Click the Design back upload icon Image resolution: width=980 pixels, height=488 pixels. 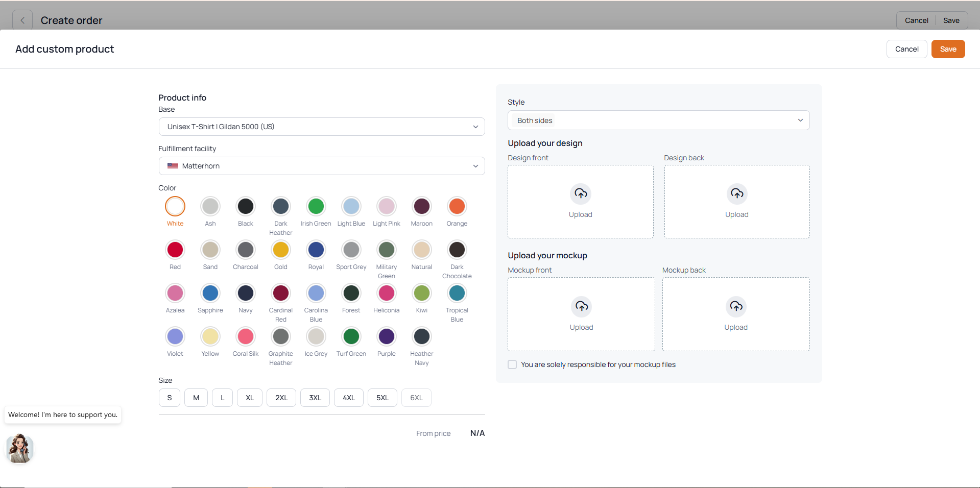click(x=736, y=193)
